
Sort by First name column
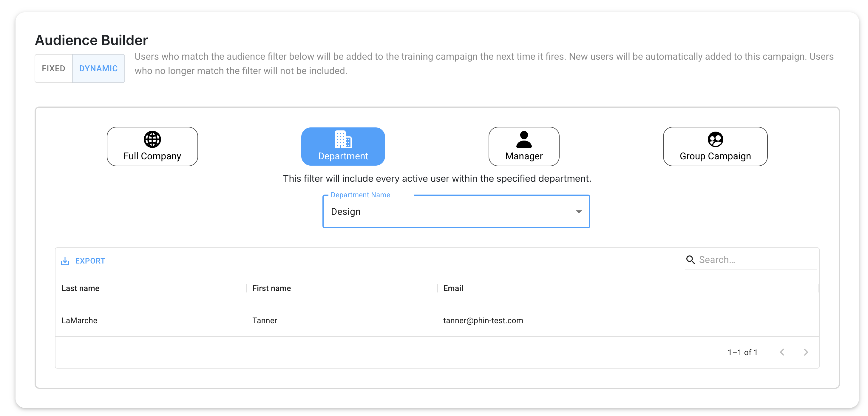point(272,288)
